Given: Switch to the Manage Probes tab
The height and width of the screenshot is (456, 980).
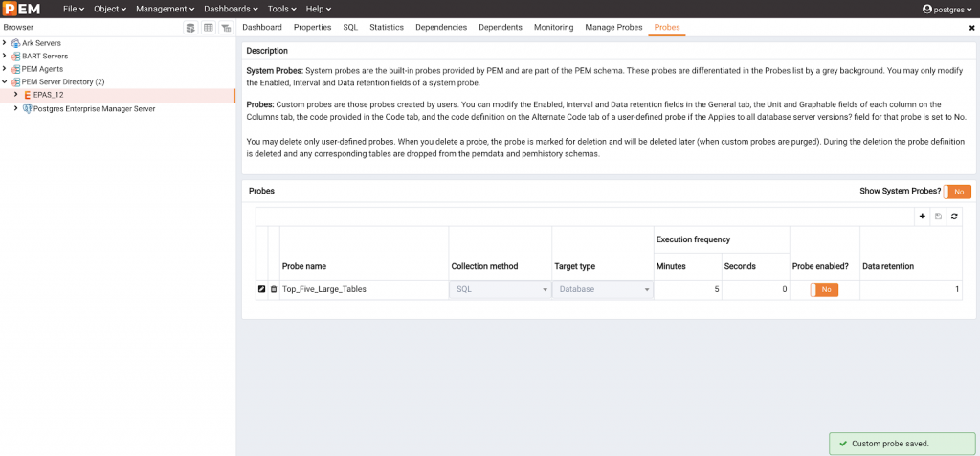Looking at the screenshot, I should click(613, 28).
